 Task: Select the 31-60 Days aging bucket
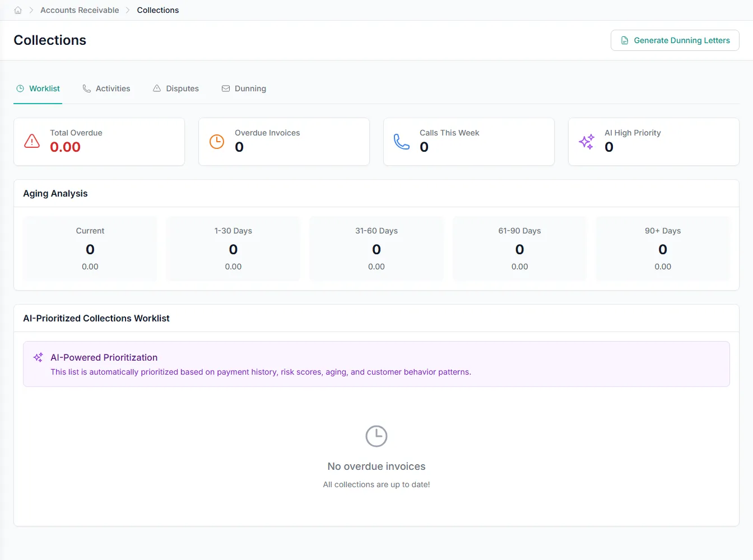376,249
